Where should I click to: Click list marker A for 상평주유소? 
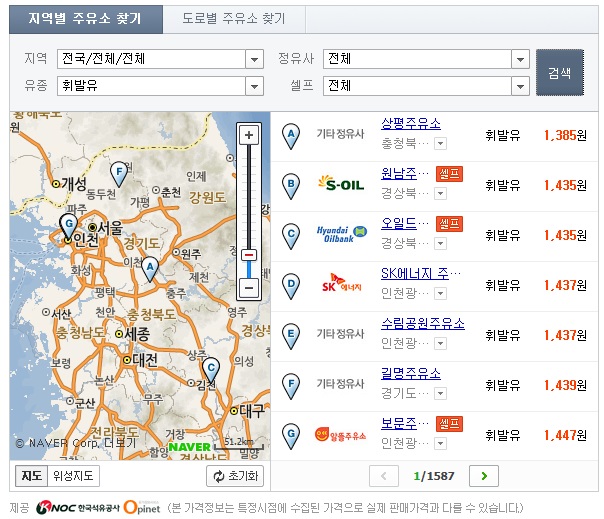point(291,136)
